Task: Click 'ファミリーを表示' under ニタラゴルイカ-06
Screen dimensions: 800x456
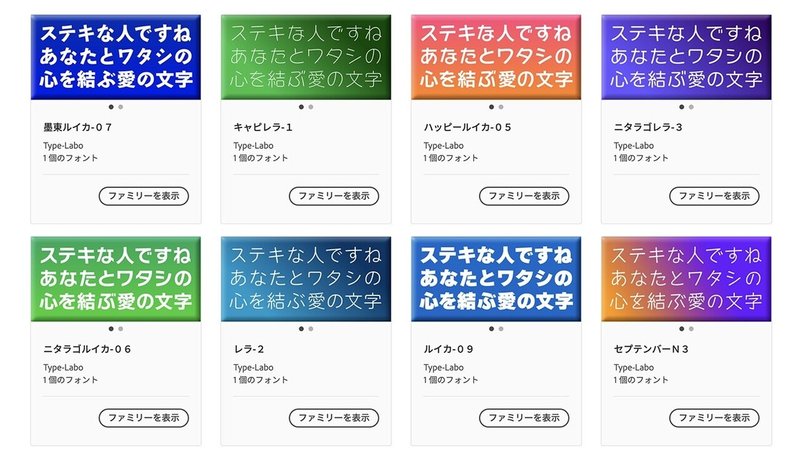Action: (x=144, y=418)
